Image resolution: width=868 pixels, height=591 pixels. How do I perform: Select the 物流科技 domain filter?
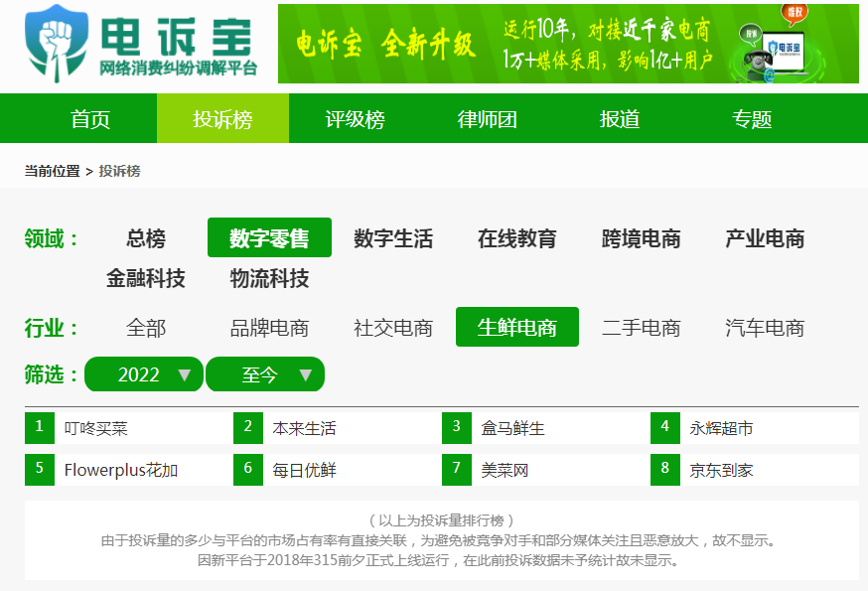269,278
